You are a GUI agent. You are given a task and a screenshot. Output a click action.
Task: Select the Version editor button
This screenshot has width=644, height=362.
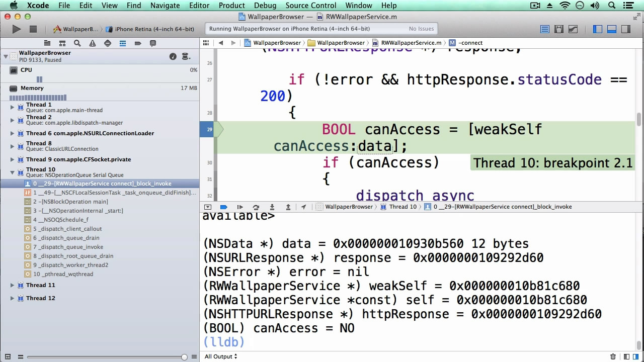[x=573, y=29]
